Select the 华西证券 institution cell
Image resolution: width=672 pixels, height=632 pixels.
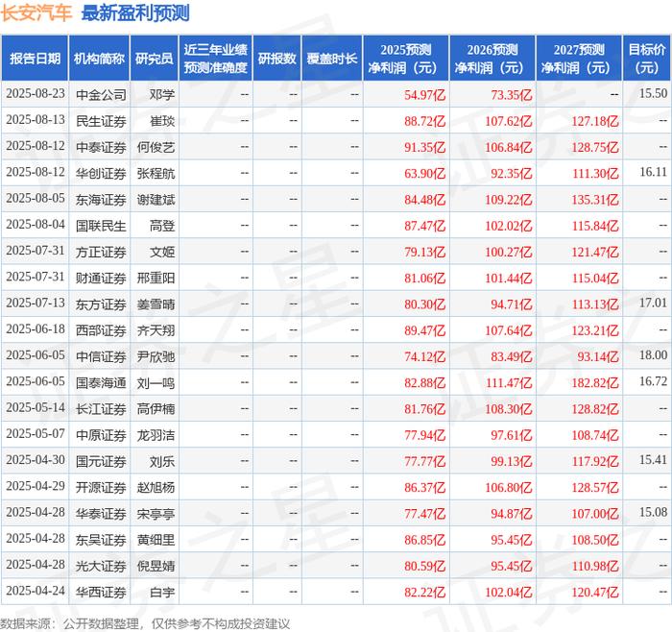[101, 592]
